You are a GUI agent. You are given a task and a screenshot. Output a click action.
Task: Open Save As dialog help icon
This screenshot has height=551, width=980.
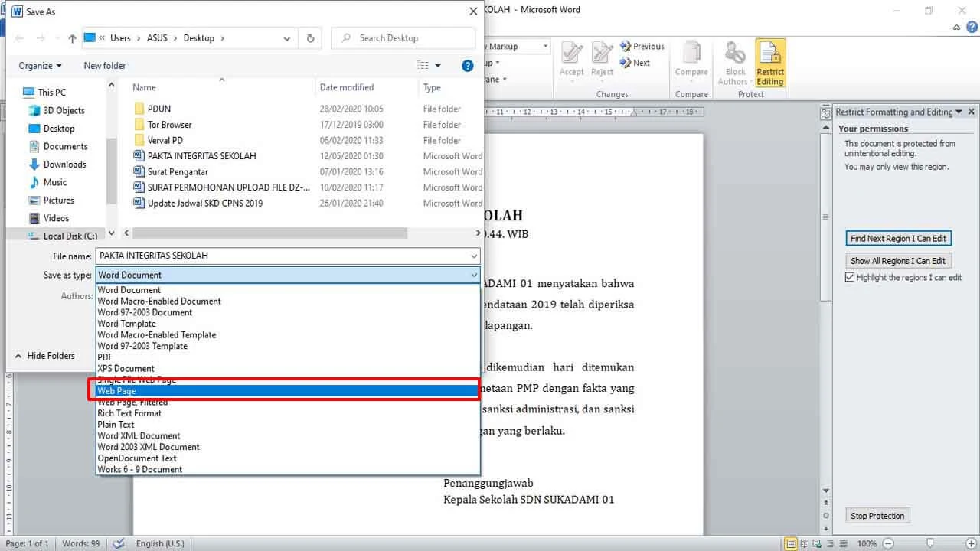point(468,66)
